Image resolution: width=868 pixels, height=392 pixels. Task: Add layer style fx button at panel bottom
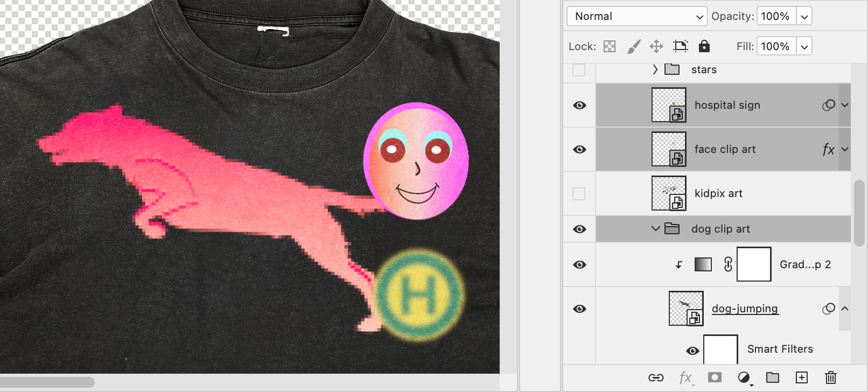(x=685, y=377)
